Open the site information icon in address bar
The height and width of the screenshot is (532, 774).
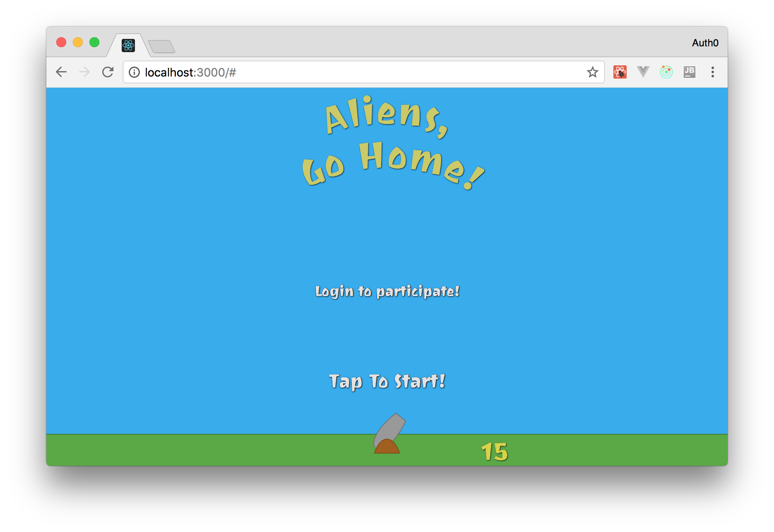point(134,72)
